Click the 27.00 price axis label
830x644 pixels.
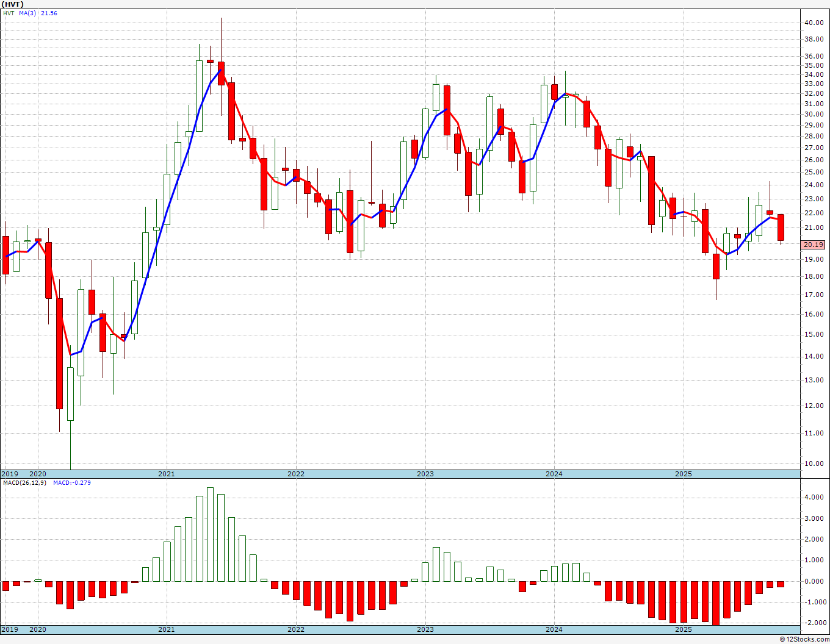[814, 148]
